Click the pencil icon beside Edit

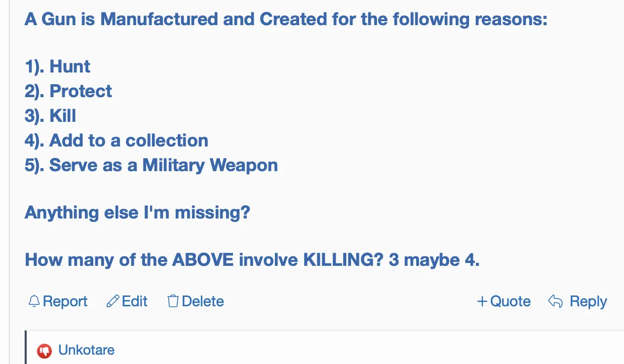click(x=113, y=301)
